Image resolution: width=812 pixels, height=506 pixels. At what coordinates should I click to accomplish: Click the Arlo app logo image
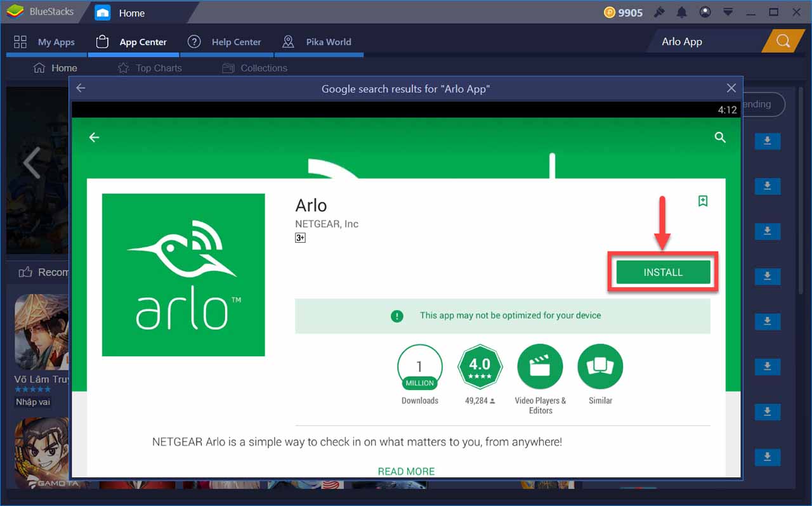coord(183,275)
